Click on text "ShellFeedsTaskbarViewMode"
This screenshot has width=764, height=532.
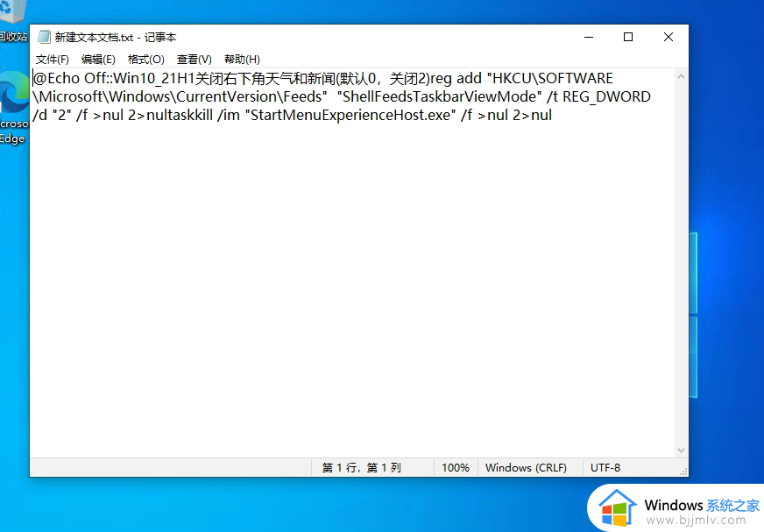point(440,96)
